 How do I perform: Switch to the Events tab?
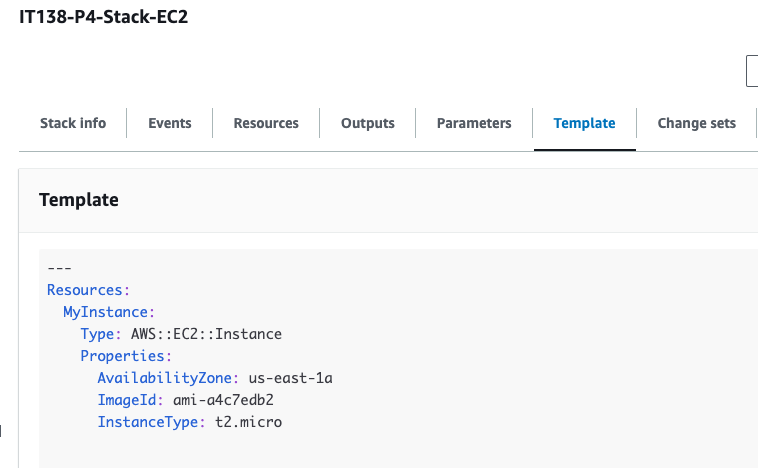[x=170, y=123]
